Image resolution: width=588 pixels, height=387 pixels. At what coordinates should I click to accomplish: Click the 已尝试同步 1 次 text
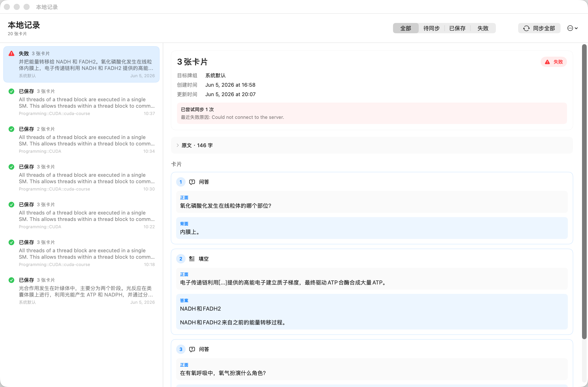pos(197,109)
